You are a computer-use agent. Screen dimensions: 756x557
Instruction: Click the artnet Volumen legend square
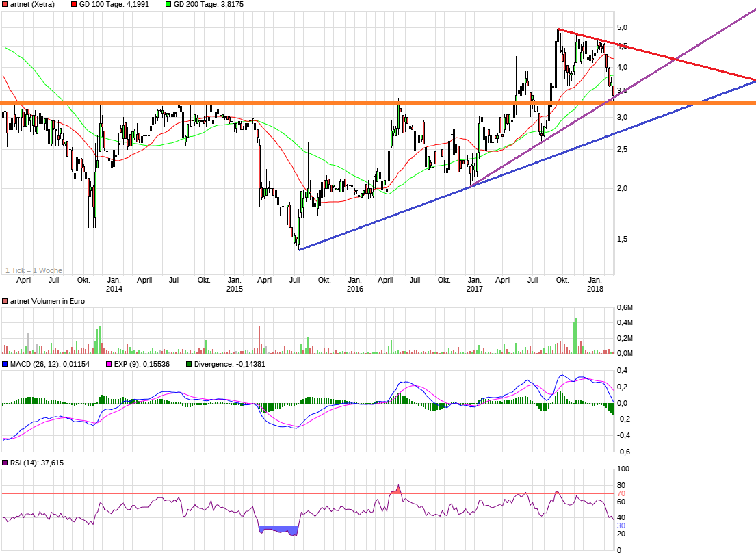[x=5, y=301]
